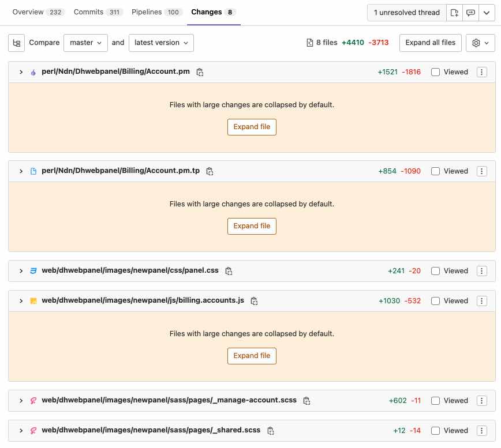501x448 pixels.
Task: Mark _manage-account.scss as Viewed
Action: tap(435, 401)
